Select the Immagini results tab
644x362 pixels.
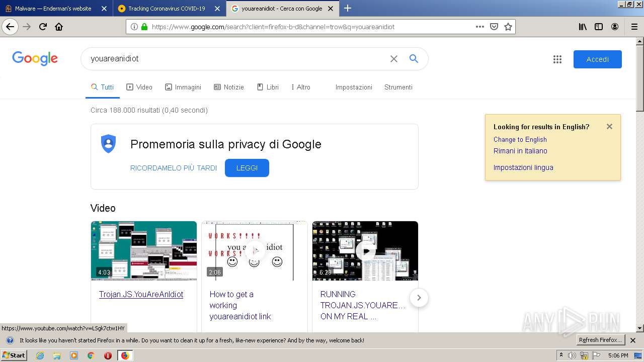coord(183,87)
